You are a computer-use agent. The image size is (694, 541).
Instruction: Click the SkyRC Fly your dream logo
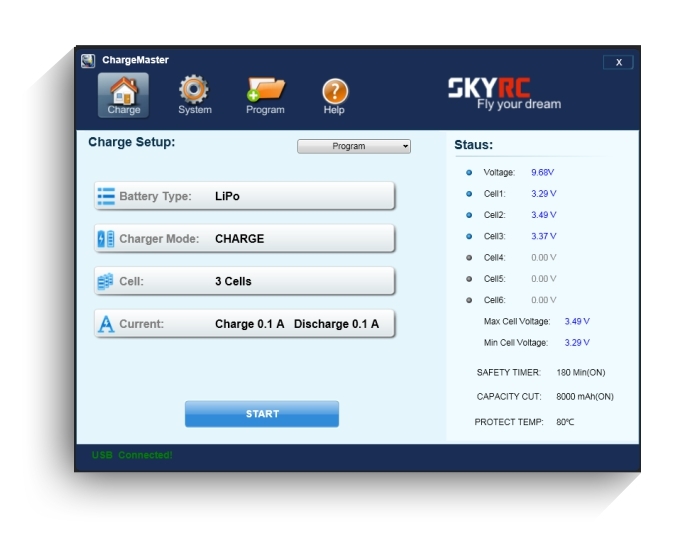tap(504, 94)
